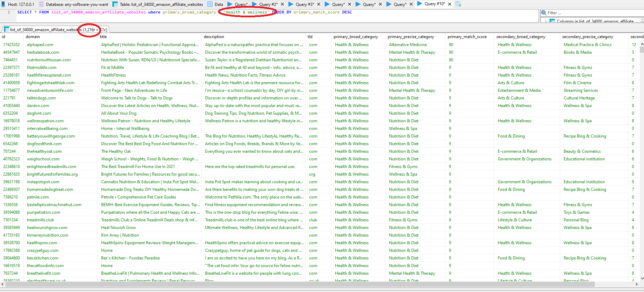Select the doghint.com domain cell
Viewport: 644px width, 292px height.
point(60,113)
